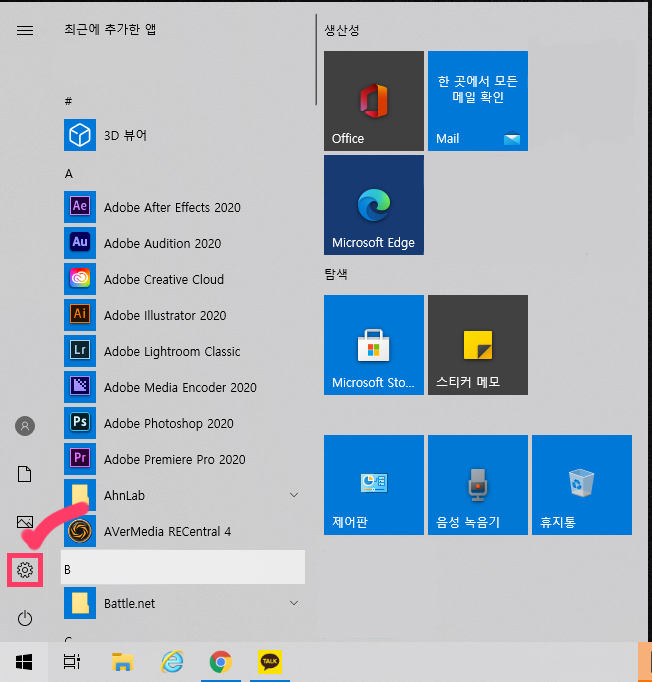
Task: Open the Mail tile
Action: coord(478,101)
